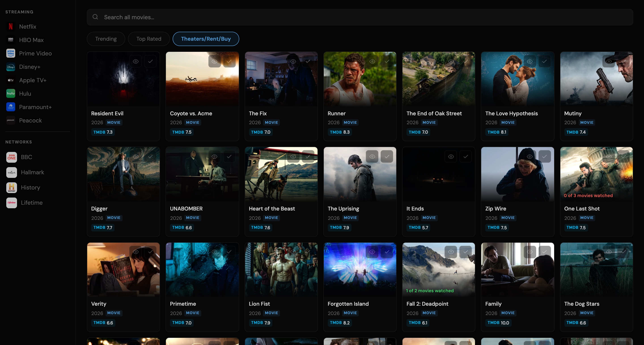
Task: Click the TMDB 8.3 rating on Runner
Action: point(339,132)
